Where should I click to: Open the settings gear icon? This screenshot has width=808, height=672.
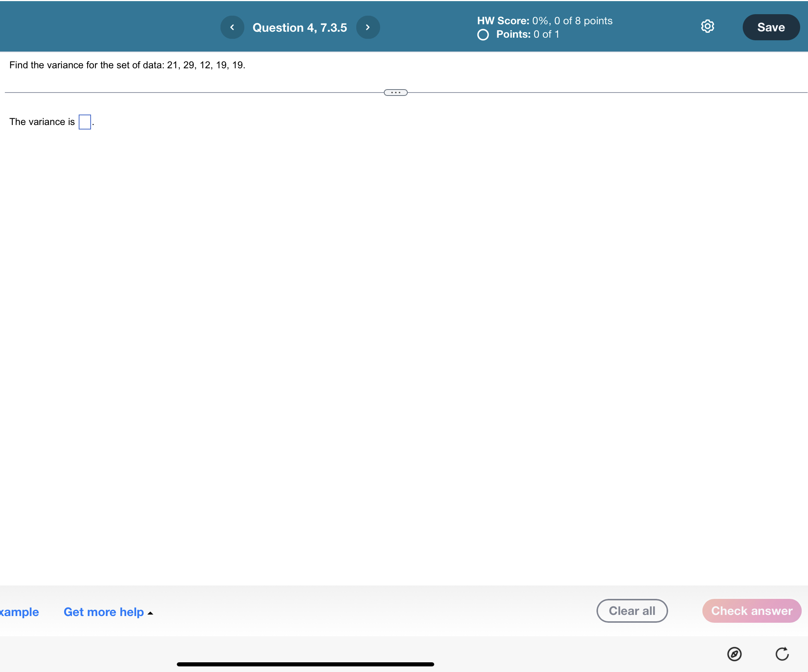[x=707, y=26]
